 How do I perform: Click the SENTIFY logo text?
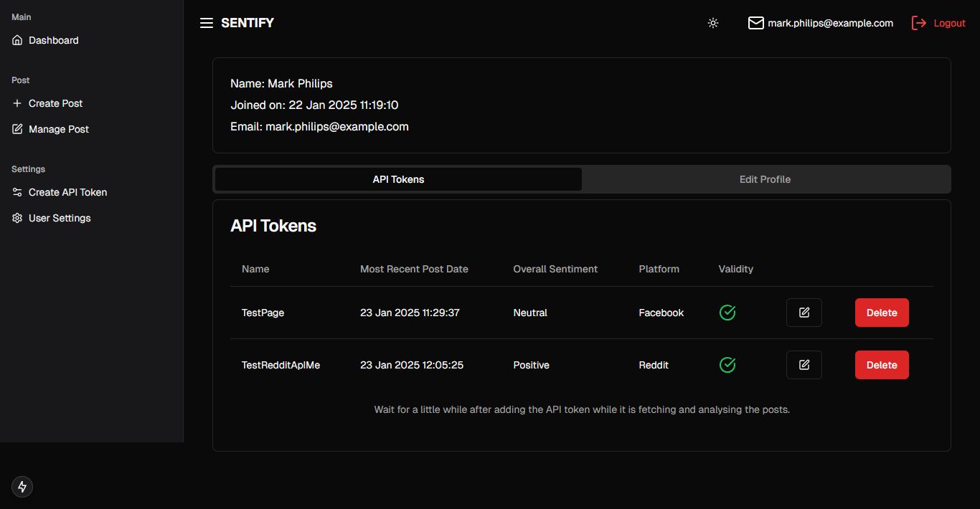(248, 23)
